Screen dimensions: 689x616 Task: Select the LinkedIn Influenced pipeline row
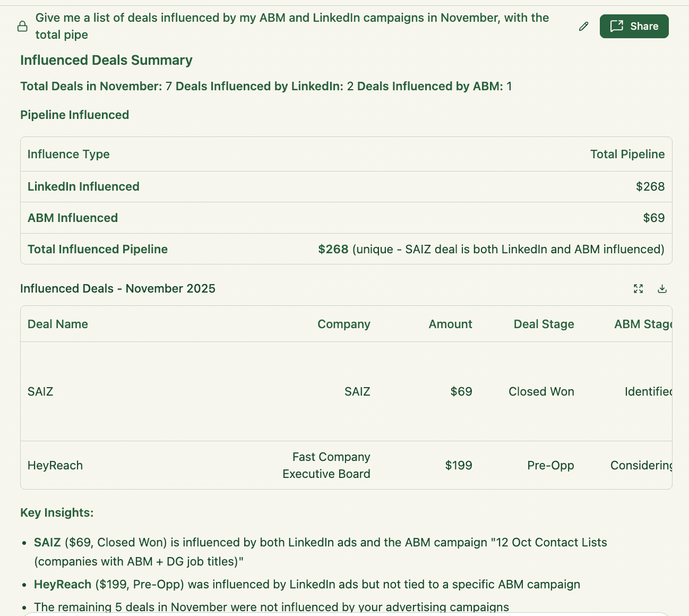345,186
